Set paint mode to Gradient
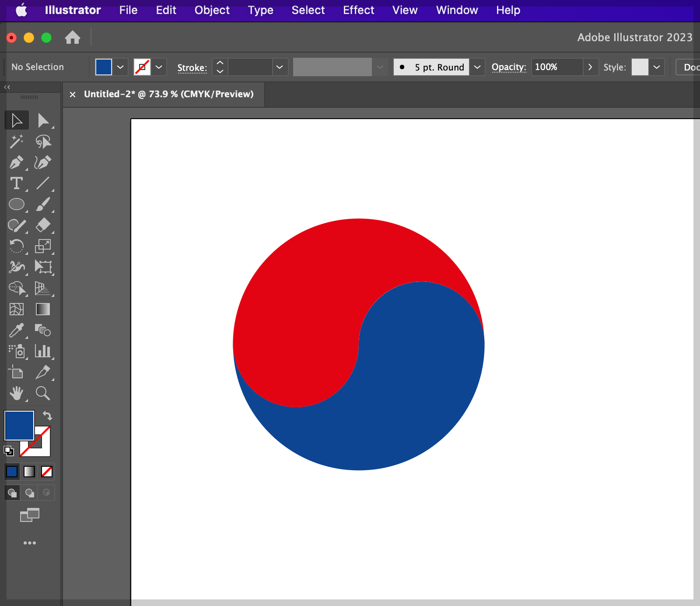 (x=29, y=472)
